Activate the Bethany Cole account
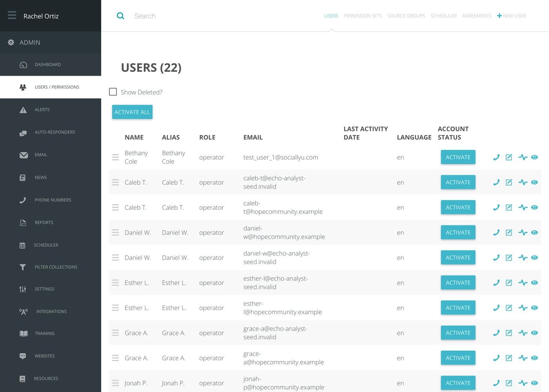 tap(458, 157)
